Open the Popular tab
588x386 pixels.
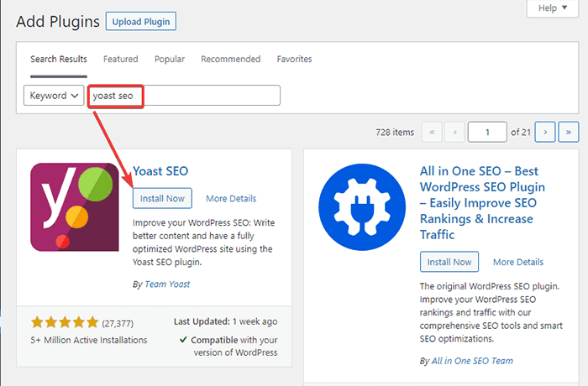pyautogui.click(x=170, y=60)
